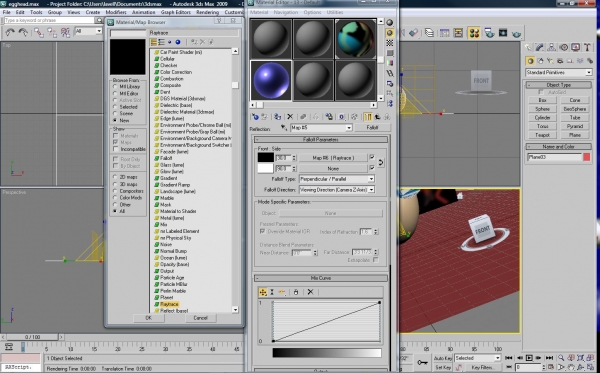Select Scene radio button in Browse From
This screenshot has width=600, height=373.
tap(115, 113)
